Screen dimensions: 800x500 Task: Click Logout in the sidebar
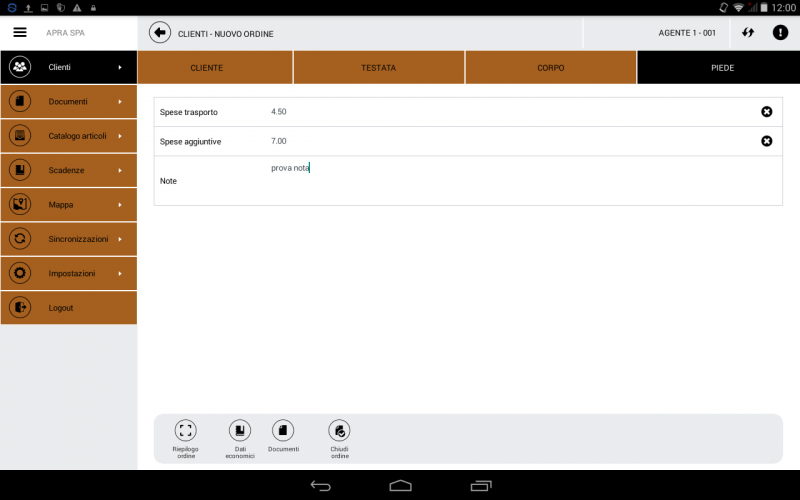[61, 308]
